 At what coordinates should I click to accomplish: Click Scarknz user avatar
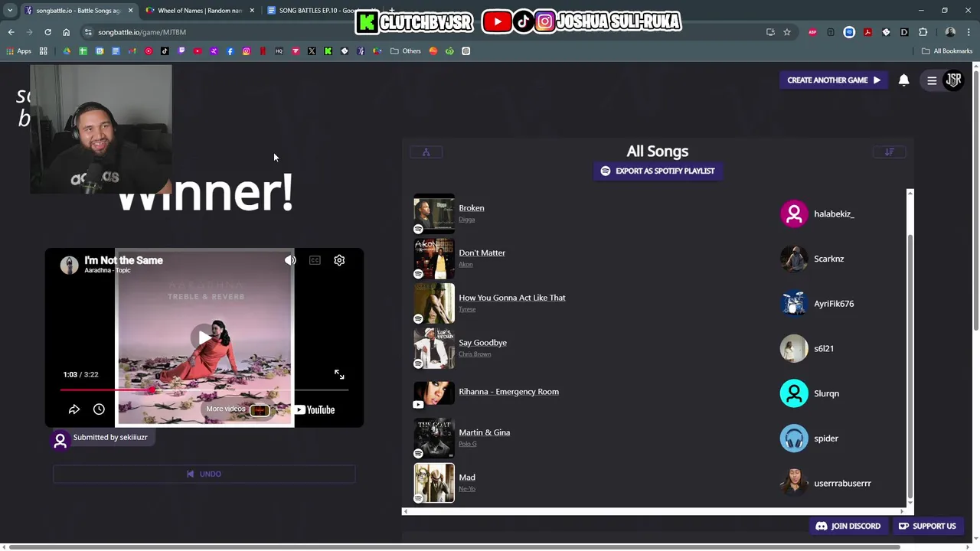coord(794,259)
